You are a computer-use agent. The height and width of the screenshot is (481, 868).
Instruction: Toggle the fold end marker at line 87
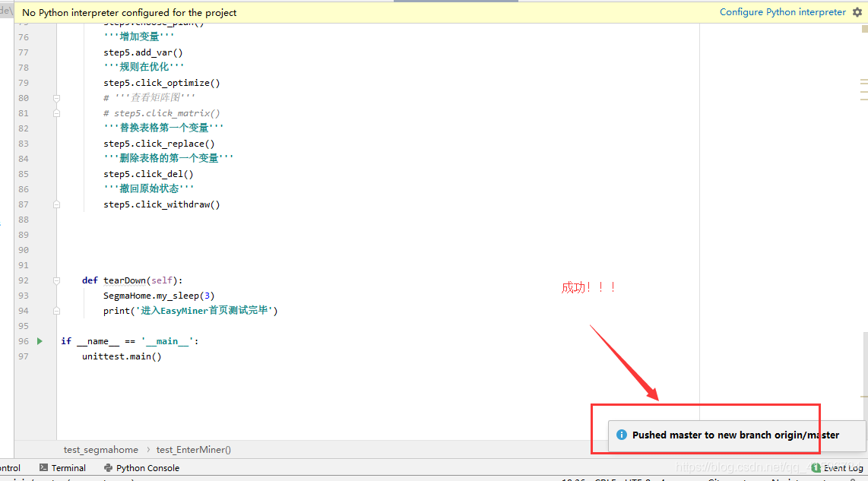pos(56,204)
